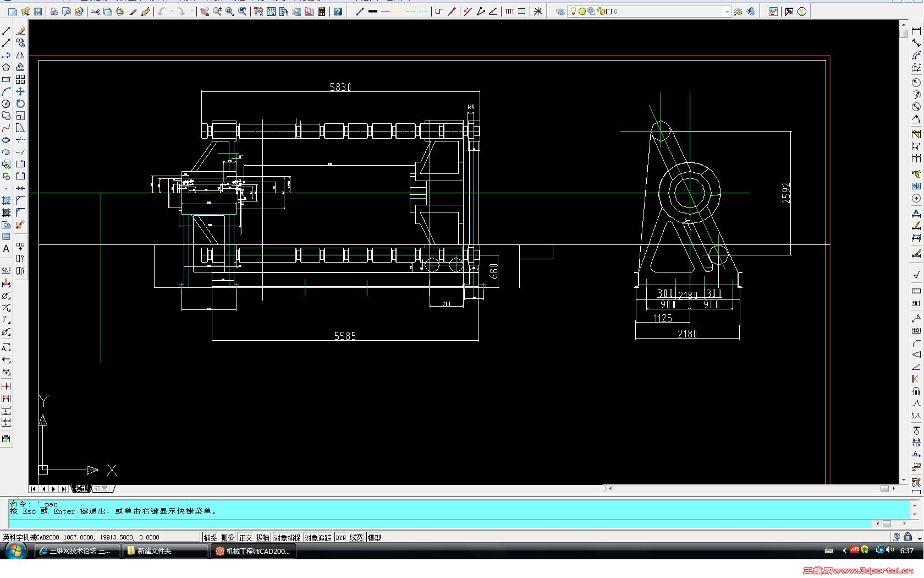Jump to first layout tab arrow
The height and width of the screenshot is (578, 924).
click(x=34, y=488)
